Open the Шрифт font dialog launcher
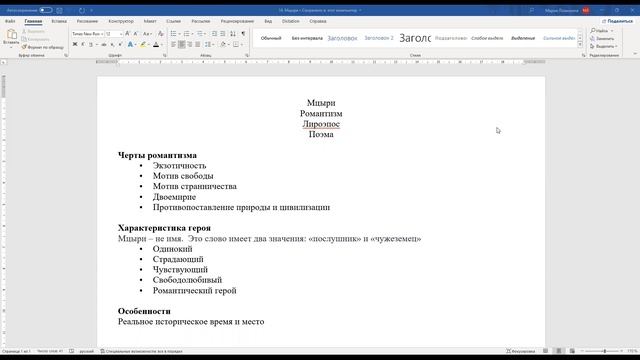640x360 pixels. pyautogui.click(x=165, y=56)
